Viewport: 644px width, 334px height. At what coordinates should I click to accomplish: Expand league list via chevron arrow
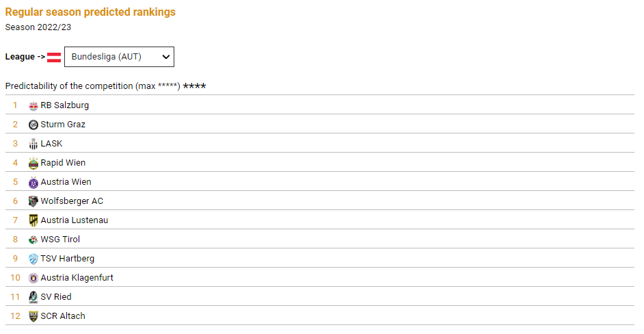166,57
